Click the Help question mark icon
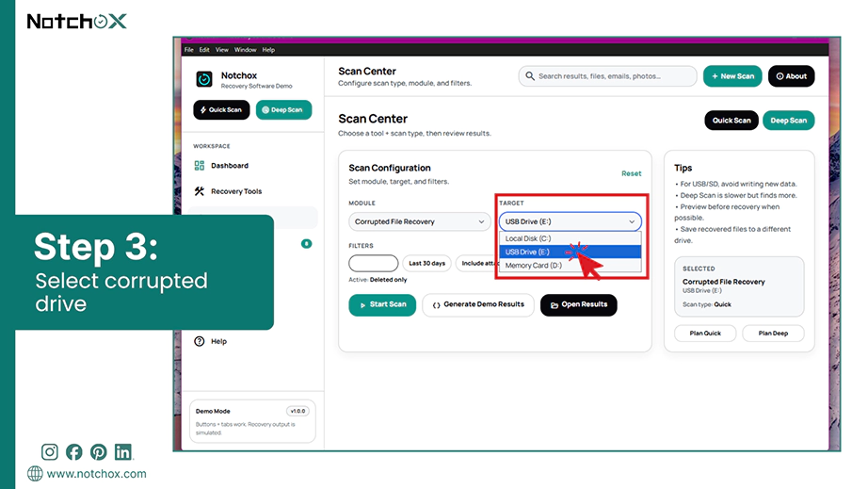 point(200,341)
